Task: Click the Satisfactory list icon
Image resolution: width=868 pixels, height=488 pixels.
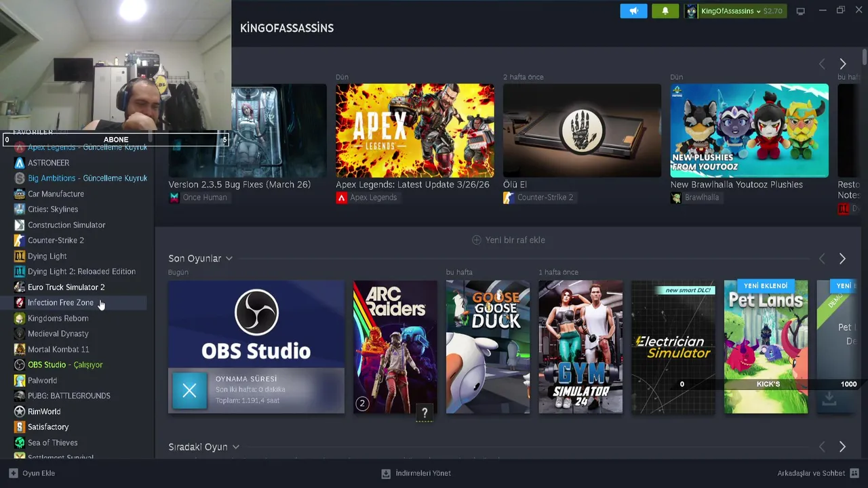Action: click(x=20, y=427)
